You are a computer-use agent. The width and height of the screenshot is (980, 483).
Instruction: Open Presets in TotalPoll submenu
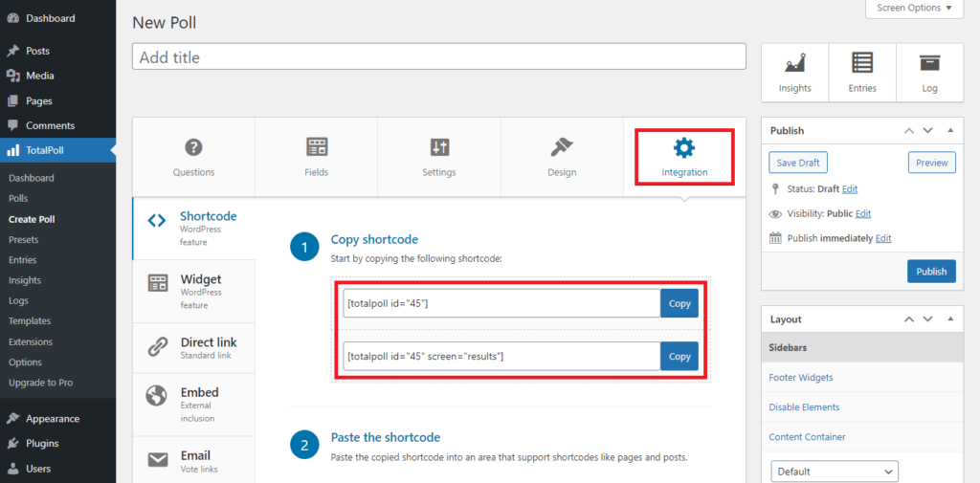coord(23,239)
